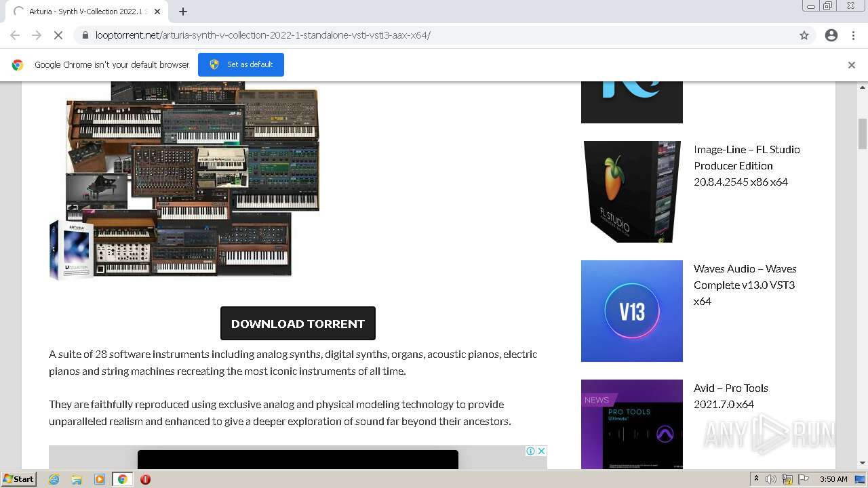Click the 3:50 AM clock

(x=833, y=479)
